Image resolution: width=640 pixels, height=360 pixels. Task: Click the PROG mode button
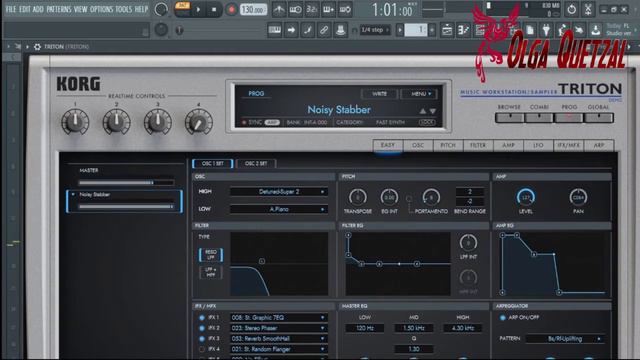coord(569,118)
